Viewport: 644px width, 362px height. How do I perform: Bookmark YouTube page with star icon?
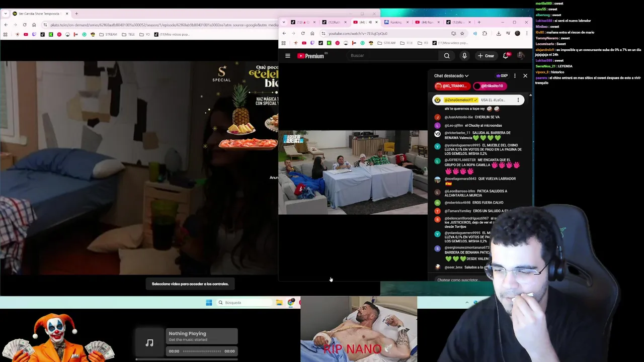coord(462,34)
